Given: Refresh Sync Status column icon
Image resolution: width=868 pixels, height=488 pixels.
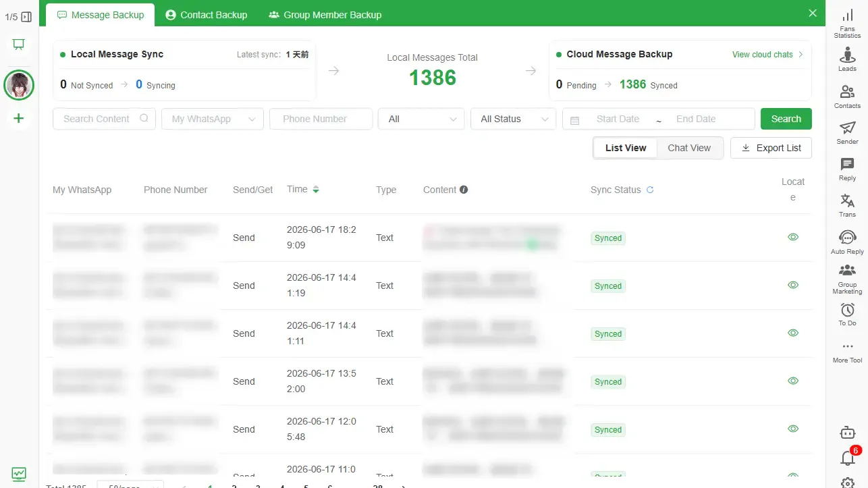Looking at the screenshot, I should 650,190.
